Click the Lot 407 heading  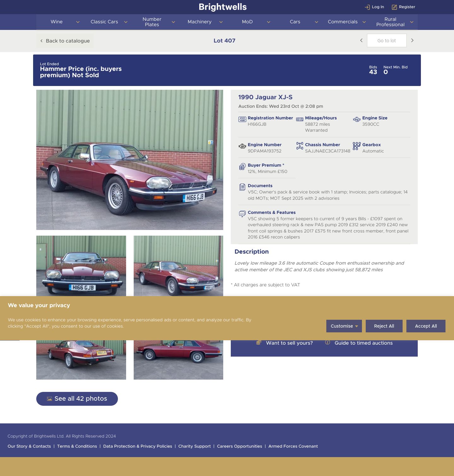pyautogui.click(x=224, y=41)
